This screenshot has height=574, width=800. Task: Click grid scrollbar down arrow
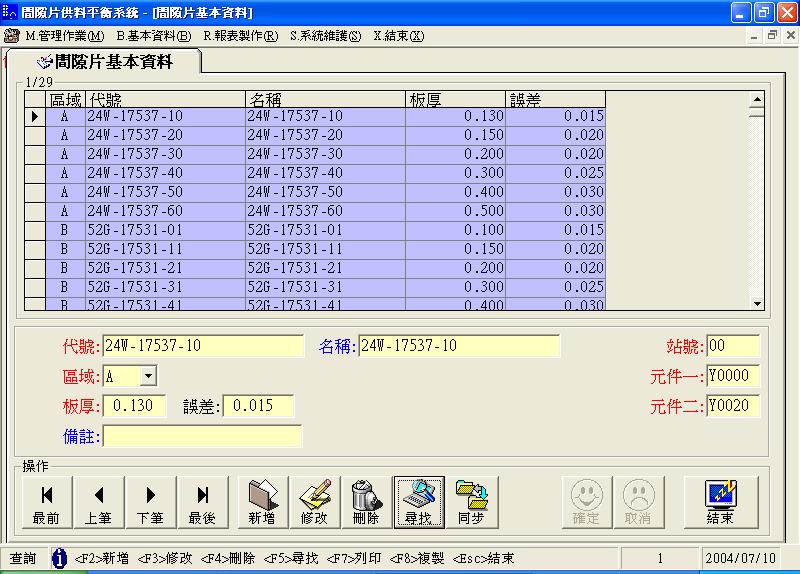[x=757, y=303]
